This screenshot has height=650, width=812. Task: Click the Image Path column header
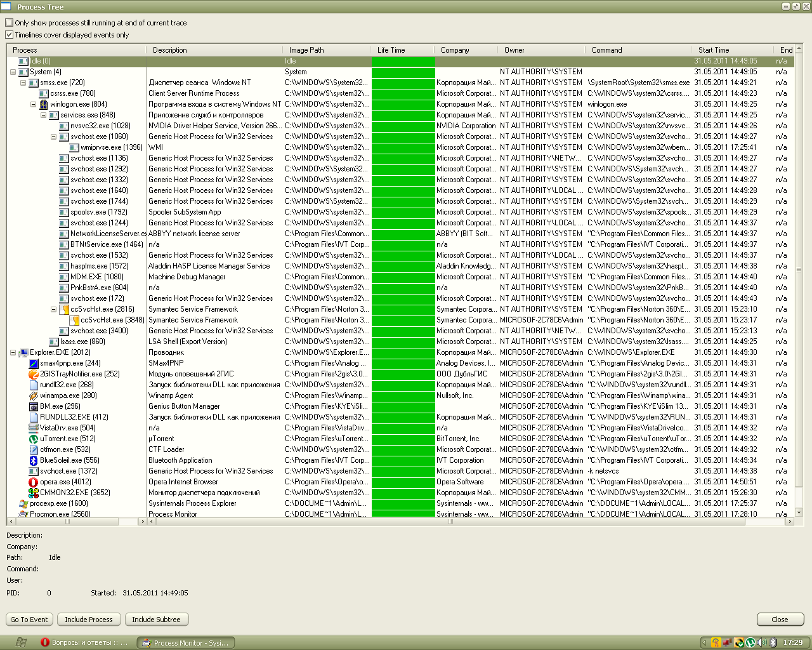tap(327, 50)
